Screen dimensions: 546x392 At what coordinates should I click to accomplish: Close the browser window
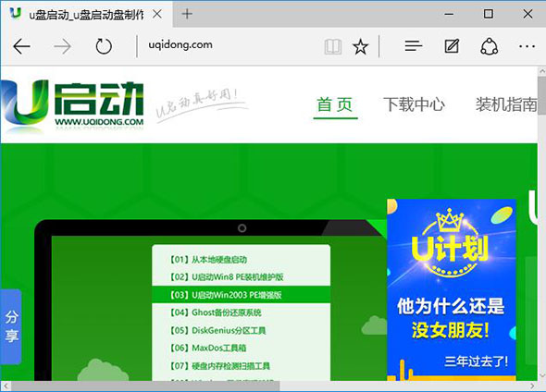pyautogui.click(x=527, y=14)
